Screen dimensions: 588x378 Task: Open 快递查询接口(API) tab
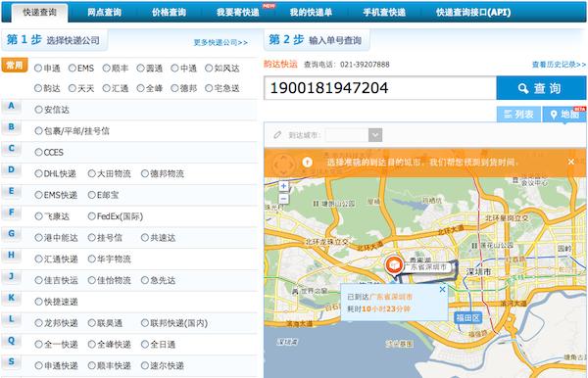[x=473, y=13]
